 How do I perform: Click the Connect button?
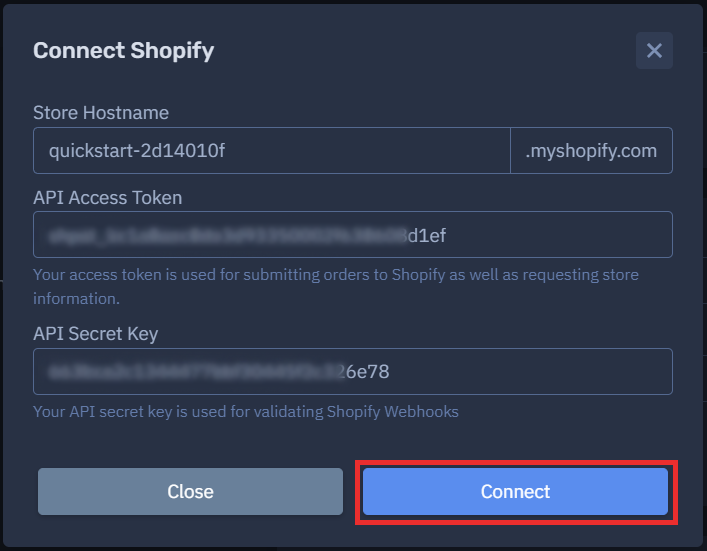coord(515,491)
